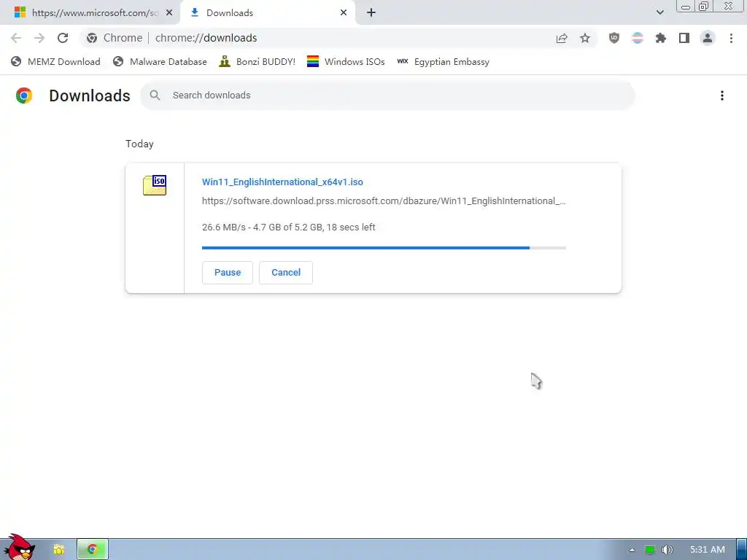Show hidden system tray icons
This screenshot has height=560, width=747.
[x=632, y=550]
